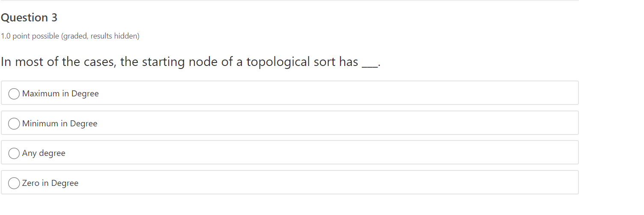Click the 'graded, results hidden' note
Image resolution: width=644 pixels, height=215 pixels.
tap(101, 36)
